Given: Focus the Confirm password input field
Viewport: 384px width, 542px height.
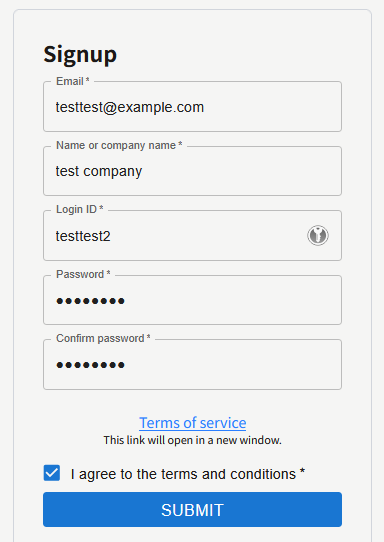Looking at the screenshot, I should [193, 365].
